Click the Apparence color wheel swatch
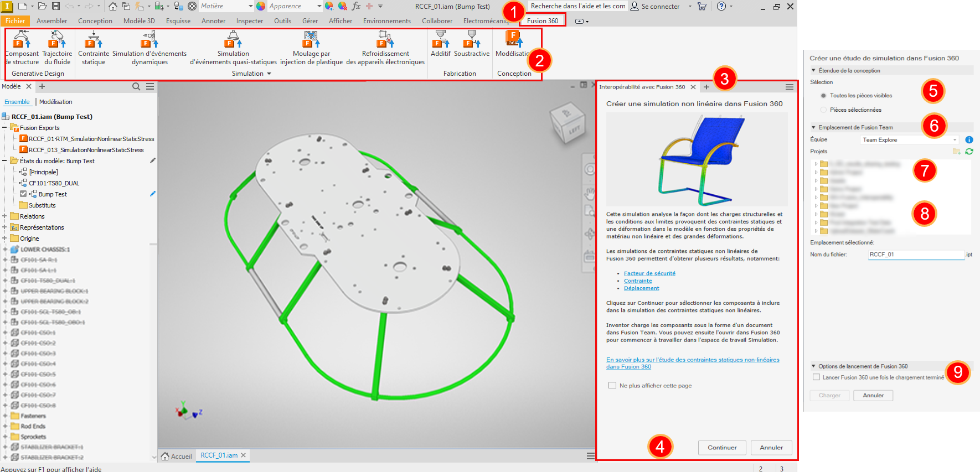This screenshot has width=980, height=472. [x=261, y=6]
